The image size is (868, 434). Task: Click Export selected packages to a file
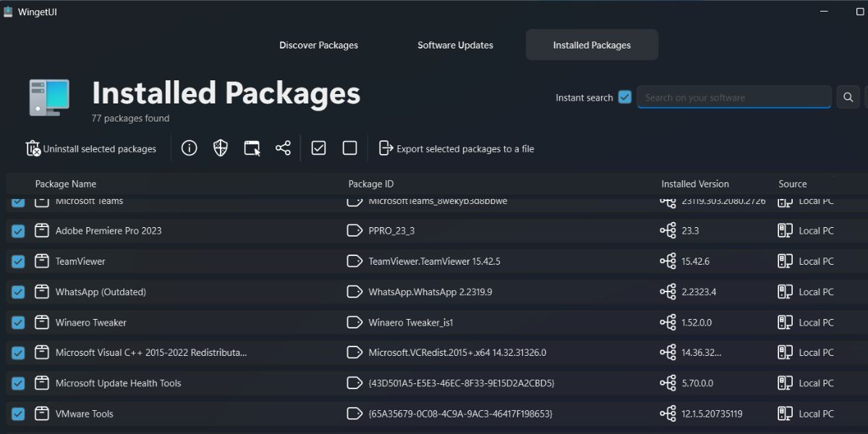456,148
